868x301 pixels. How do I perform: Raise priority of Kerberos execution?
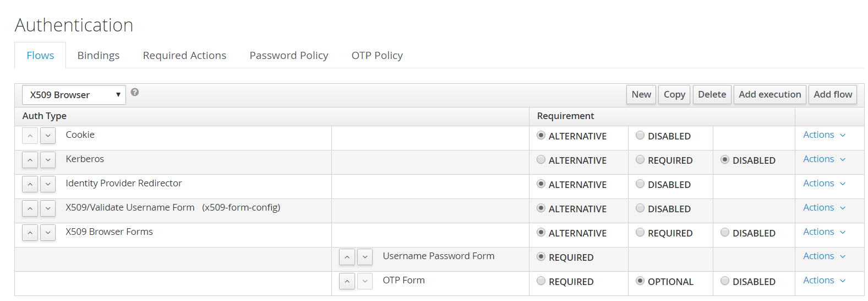pos(30,160)
